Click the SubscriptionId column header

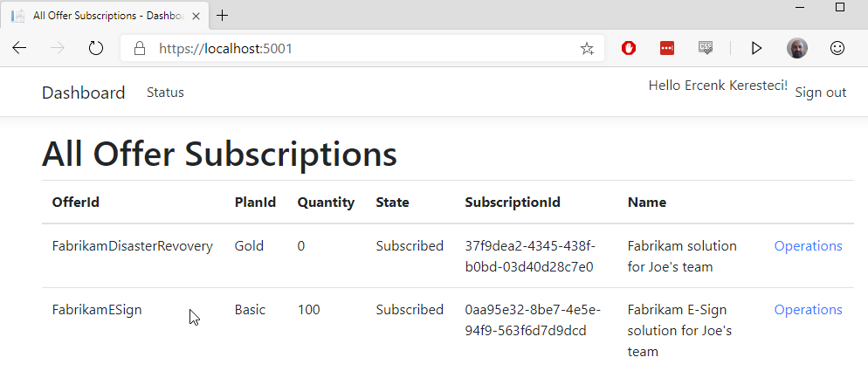(x=513, y=202)
